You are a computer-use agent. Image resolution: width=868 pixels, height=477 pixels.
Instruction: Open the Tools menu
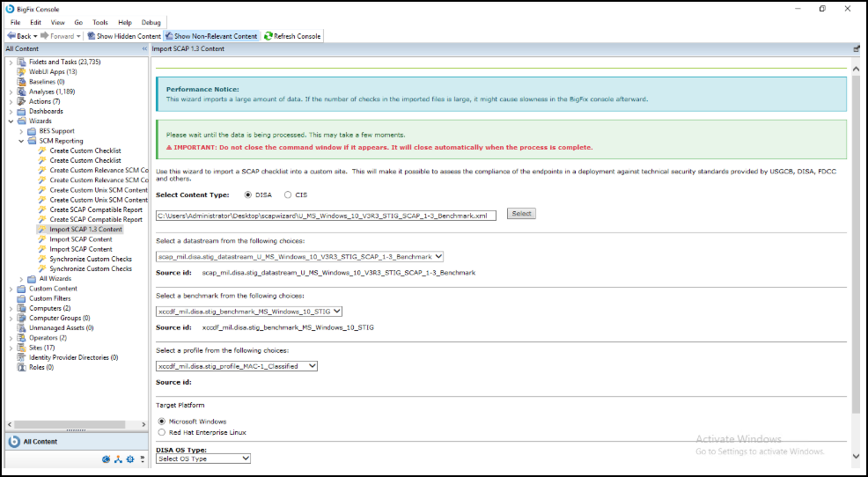point(100,23)
